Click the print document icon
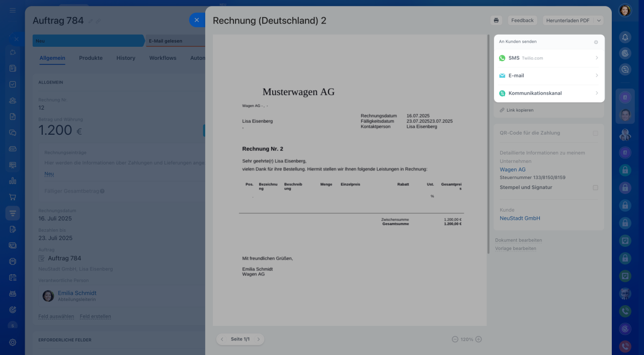 [x=497, y=20]
